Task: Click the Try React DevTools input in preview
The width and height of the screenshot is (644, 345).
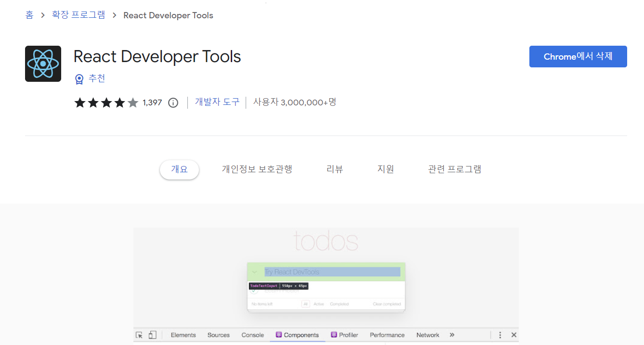Action: (332, 272)
